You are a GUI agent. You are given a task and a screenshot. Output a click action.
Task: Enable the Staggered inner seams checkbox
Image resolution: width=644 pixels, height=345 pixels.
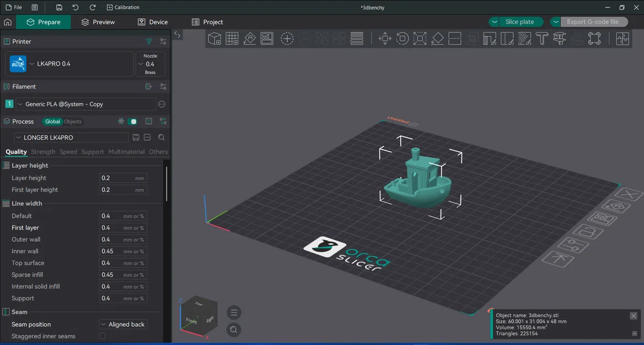click(x=102, y=336)
